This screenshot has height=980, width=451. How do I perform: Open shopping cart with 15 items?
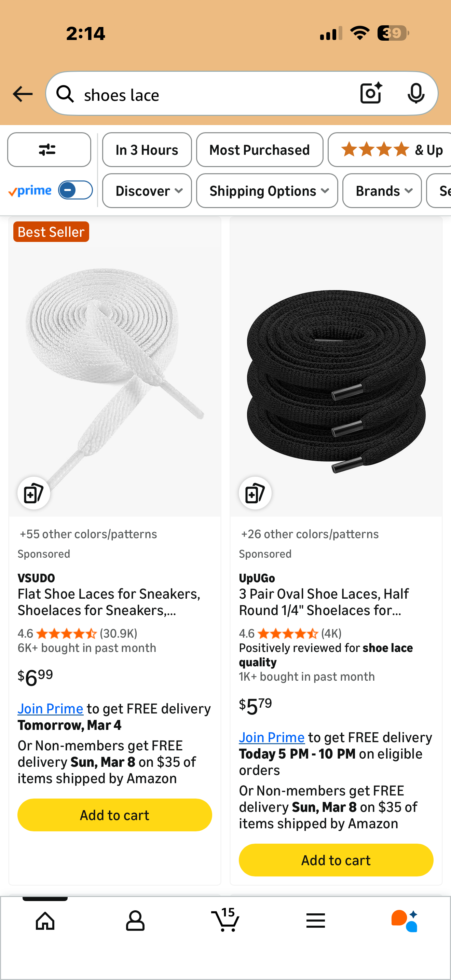pos(225,920)
